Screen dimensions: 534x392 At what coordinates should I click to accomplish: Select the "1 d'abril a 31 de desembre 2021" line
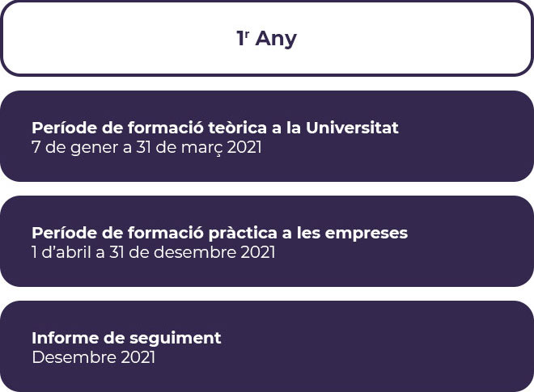pos(153,252)
